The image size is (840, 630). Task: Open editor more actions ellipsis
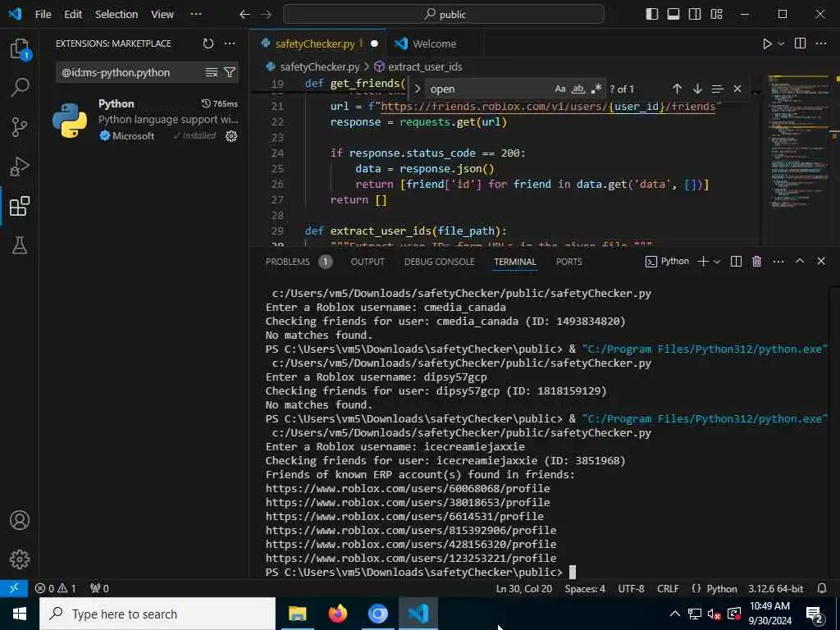click(821, 44)
